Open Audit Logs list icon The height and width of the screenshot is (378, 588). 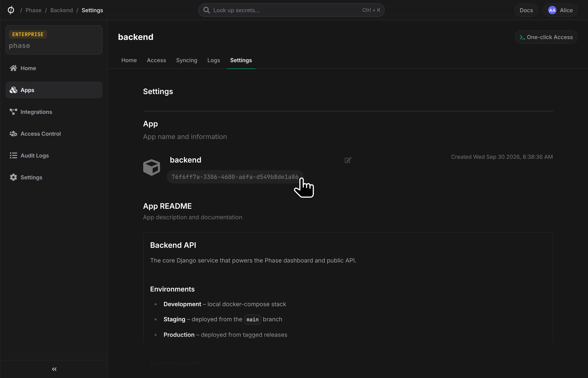[13, 155]
